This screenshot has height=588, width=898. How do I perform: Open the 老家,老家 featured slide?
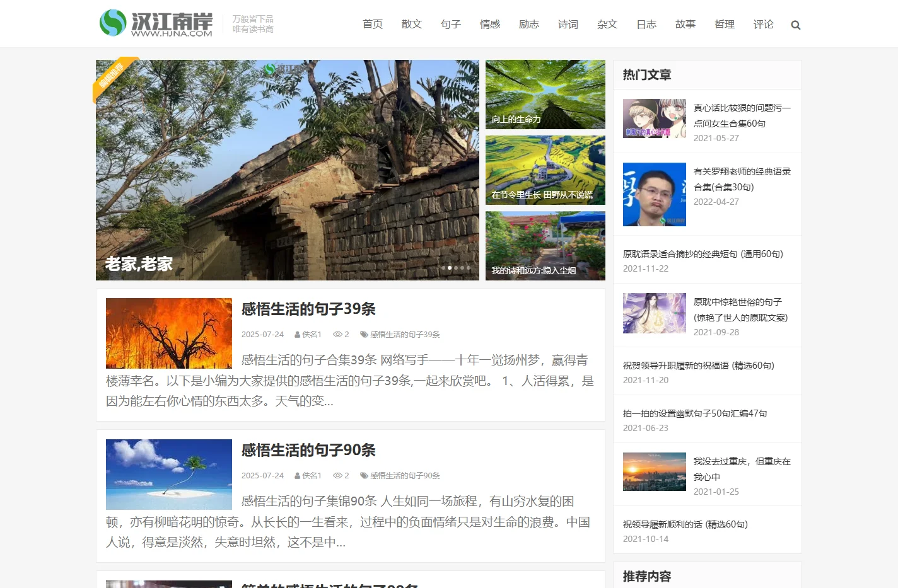pos(288,170)
